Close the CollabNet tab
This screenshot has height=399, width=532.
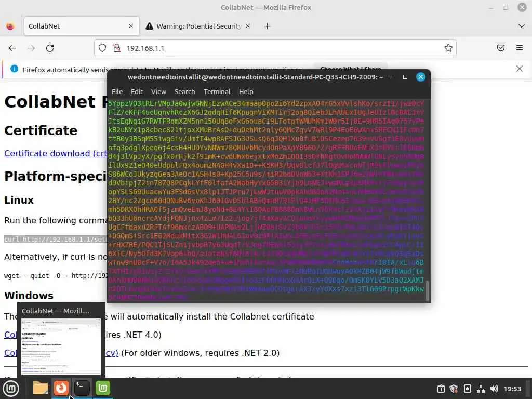131,26
